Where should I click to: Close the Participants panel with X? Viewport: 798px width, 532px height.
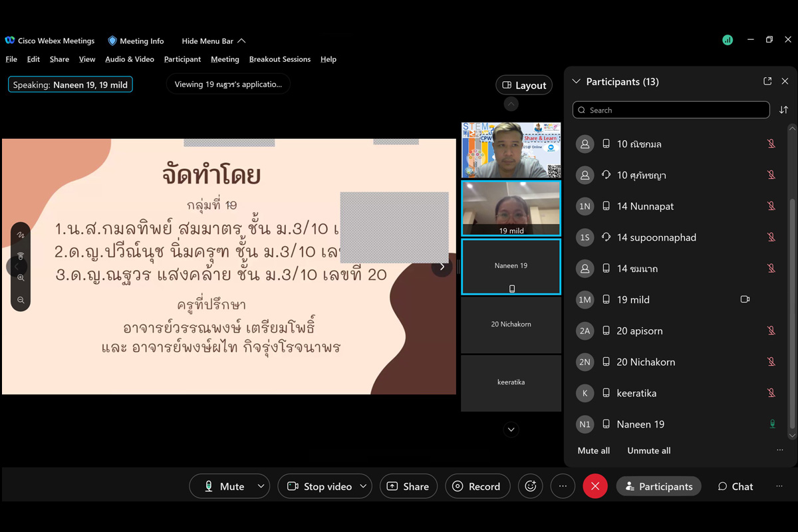785,81
